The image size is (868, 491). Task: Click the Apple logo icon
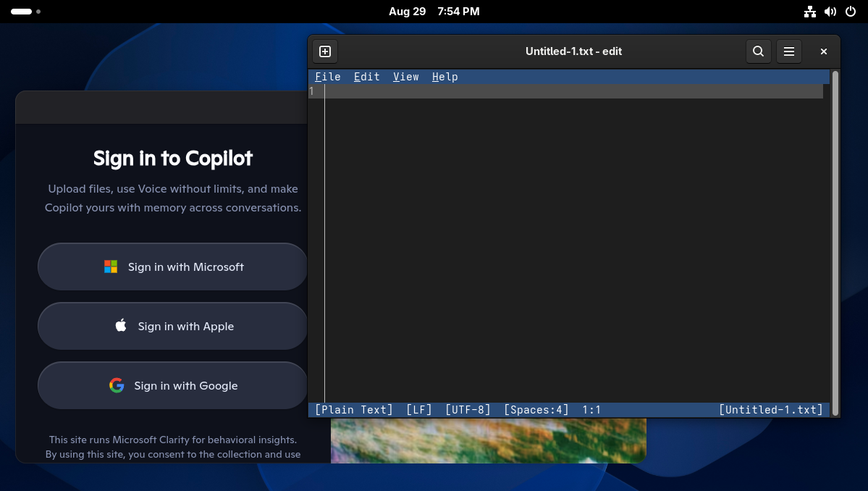pyautogui.click(x=121, y=325)
